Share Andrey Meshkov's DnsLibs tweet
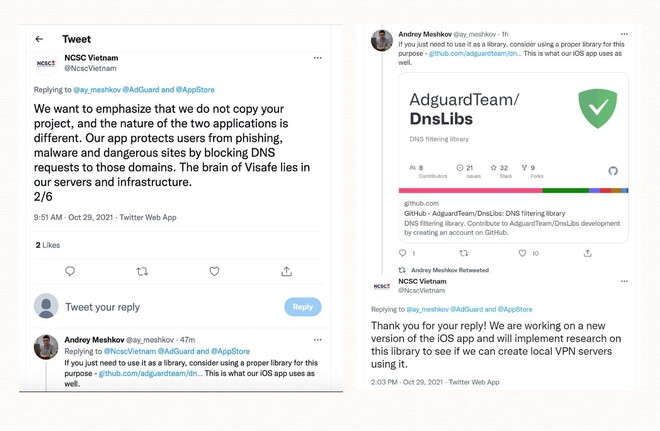Screen dimensions: 660x431 588,253
